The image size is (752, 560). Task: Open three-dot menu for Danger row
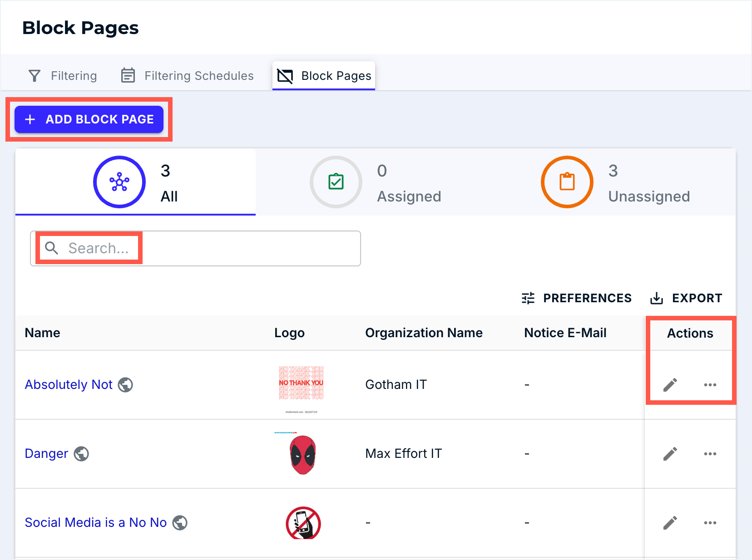(710, 454)
